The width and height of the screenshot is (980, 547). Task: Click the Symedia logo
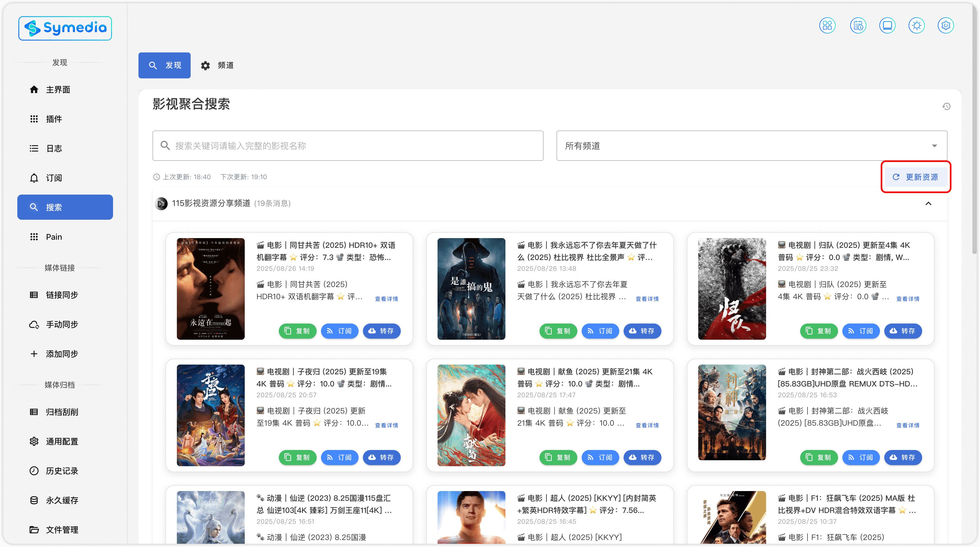pyautogui.click(x=65, y=28)
